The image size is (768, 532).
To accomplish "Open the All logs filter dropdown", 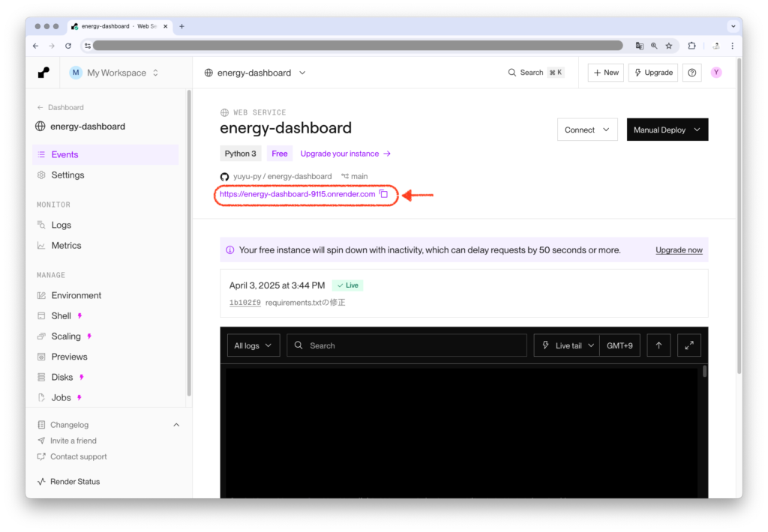I will point(253,345).
